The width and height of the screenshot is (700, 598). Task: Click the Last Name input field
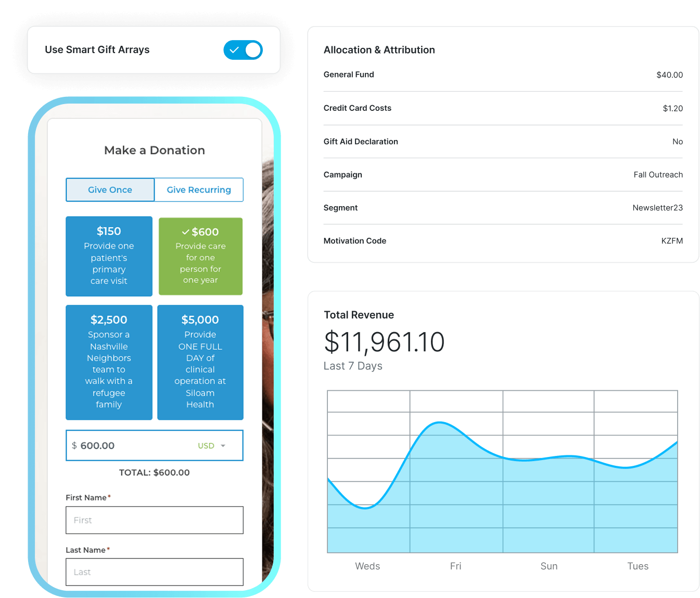[x=155, y=572]
